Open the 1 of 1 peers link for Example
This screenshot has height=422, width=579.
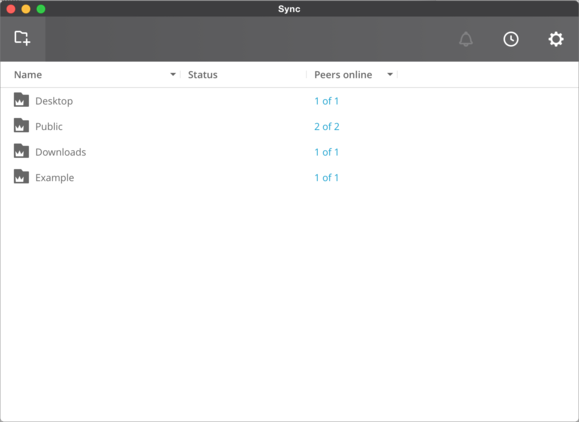[x=326, y=177]
